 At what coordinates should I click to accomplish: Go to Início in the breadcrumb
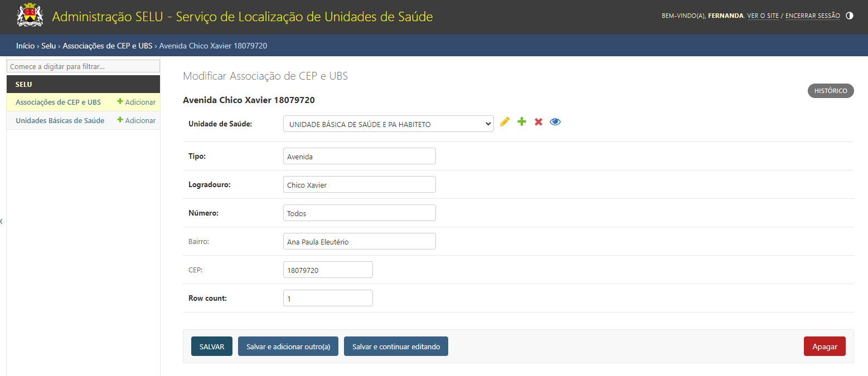pyautogui.click(x=25, y=46)
